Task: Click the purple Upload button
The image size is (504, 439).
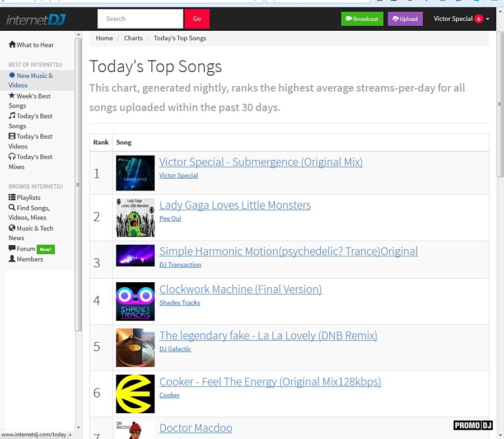Action: 405,19
